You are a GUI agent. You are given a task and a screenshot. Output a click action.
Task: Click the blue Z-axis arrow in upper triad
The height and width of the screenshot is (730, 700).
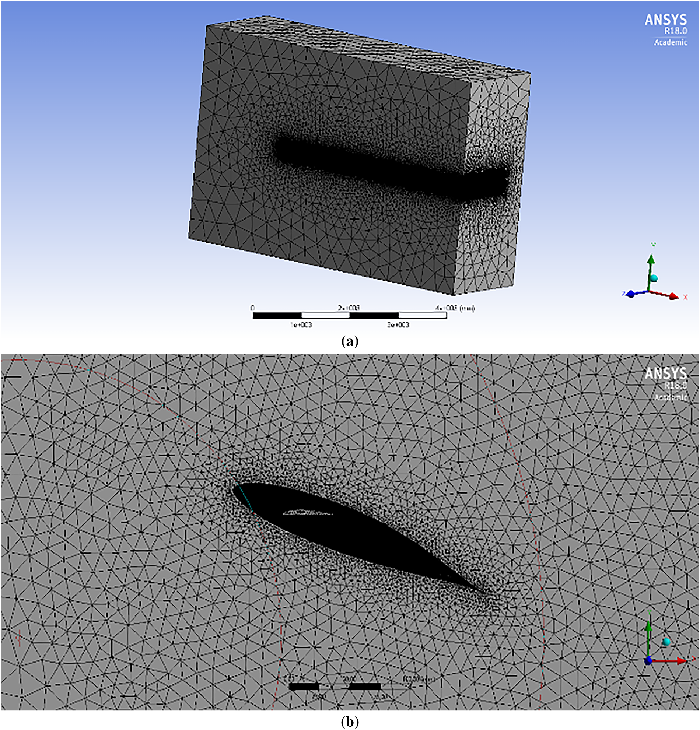(631, 294)
